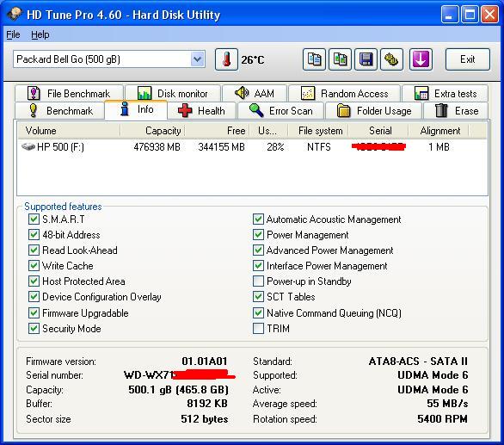Switch to the Erase tab
Viewport: 504px width, 445px height.
pyautogui.click(x=456, y=111)
